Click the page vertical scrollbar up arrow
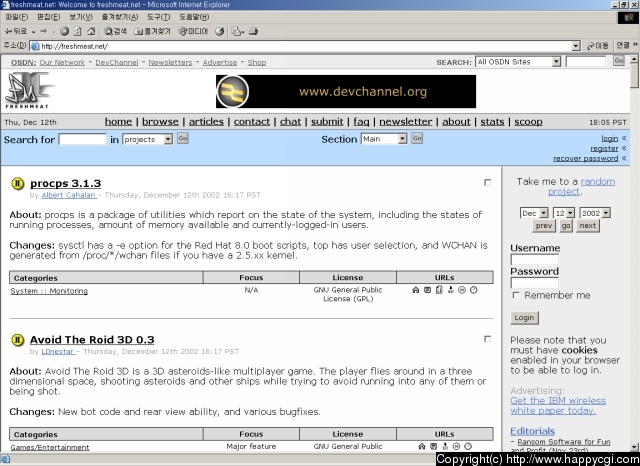This screenshot has height=466, width=640. tap(634, 59)
